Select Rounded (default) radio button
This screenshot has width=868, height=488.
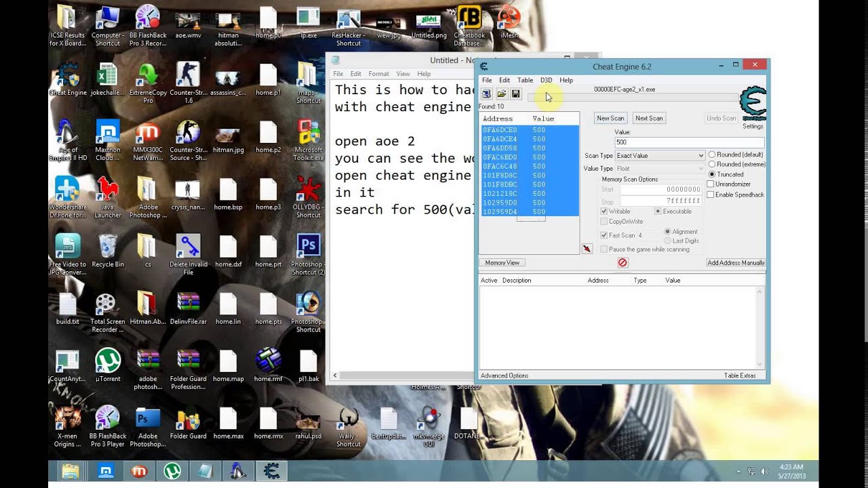(712, 155)
